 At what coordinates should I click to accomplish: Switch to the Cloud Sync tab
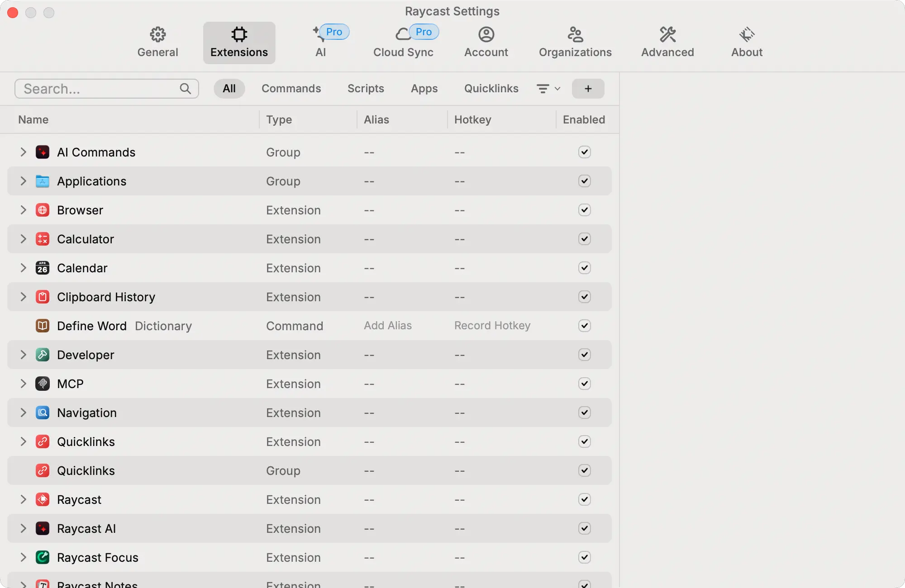[x=404, y=43]
